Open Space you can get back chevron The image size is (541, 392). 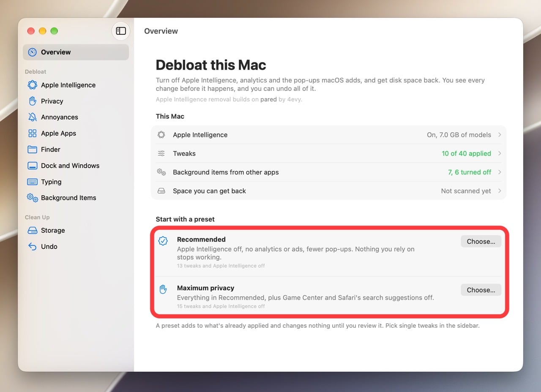coord(500,191)
